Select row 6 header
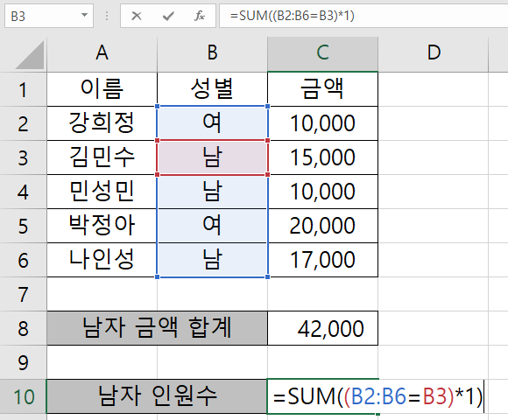This screenshot has width=508, height=420. pyautogui.click(x=23, y=260)
